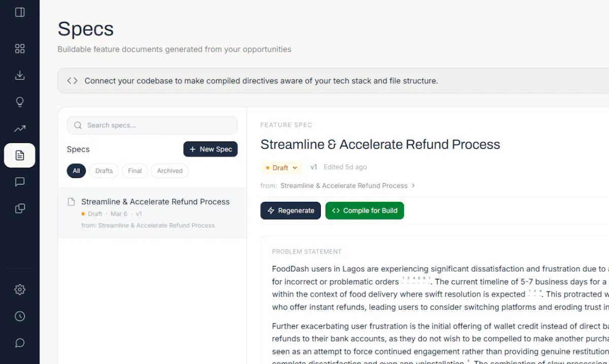Show Archived specs
Image resolution: width=609 pixels, height=364 pixels.
[x=170, y=171]
